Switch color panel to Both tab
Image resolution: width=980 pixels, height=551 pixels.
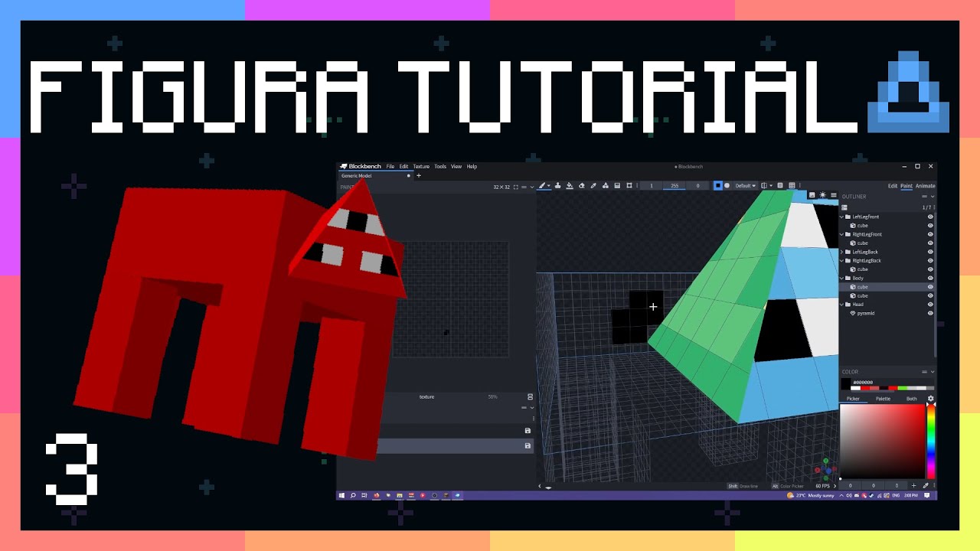[911, 399]
